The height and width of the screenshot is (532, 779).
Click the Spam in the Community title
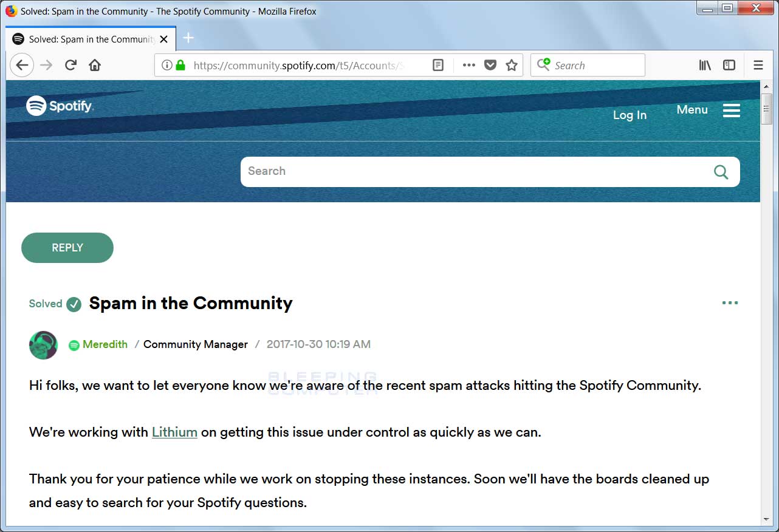(x=191, y=303)
